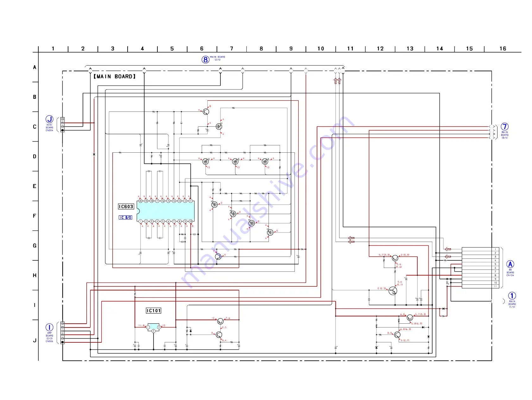Click the double red arrows near column 11 top
The image size is (532, 400).
pos(338,81)
